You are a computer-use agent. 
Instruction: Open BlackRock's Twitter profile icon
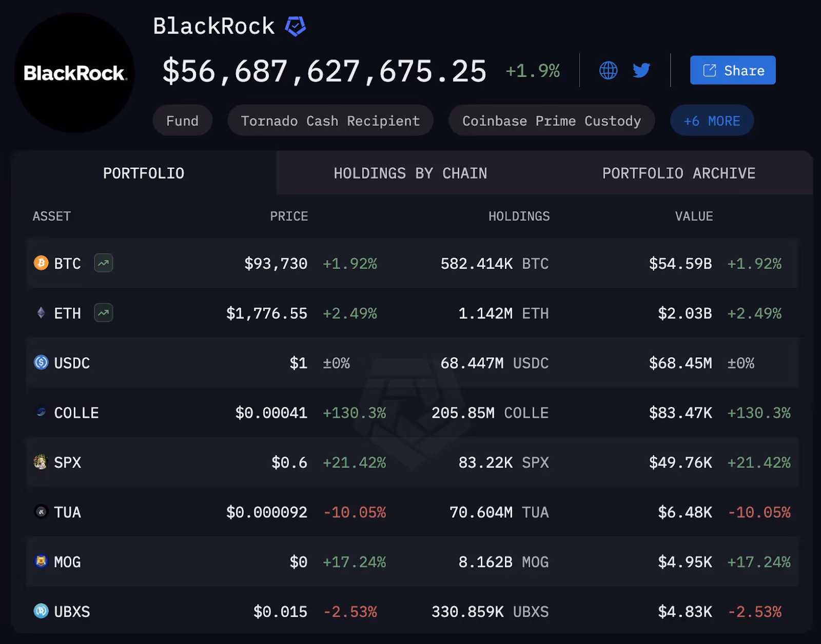coord(642,70)
